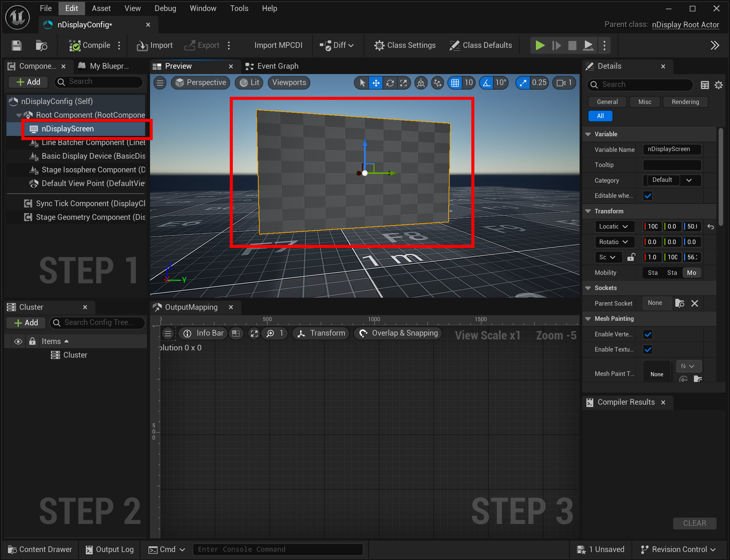This screenshot has width=730, height=560.
Task: Toggle grid snapping icon in viewport toolbar
Action: (455, 83)
